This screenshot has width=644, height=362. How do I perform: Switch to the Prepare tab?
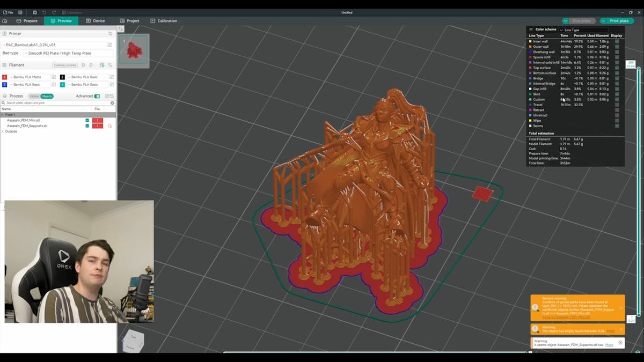[x=27, y=21]
